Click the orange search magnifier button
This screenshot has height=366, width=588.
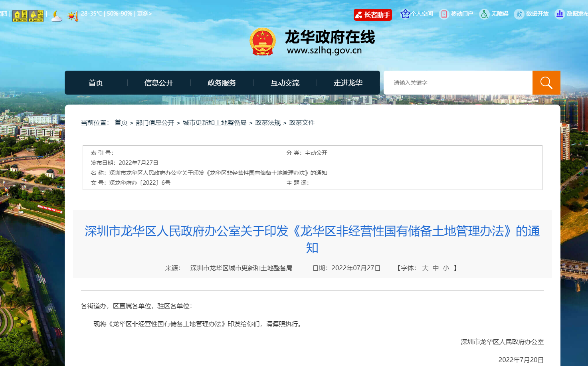click(x=546, y=83)
